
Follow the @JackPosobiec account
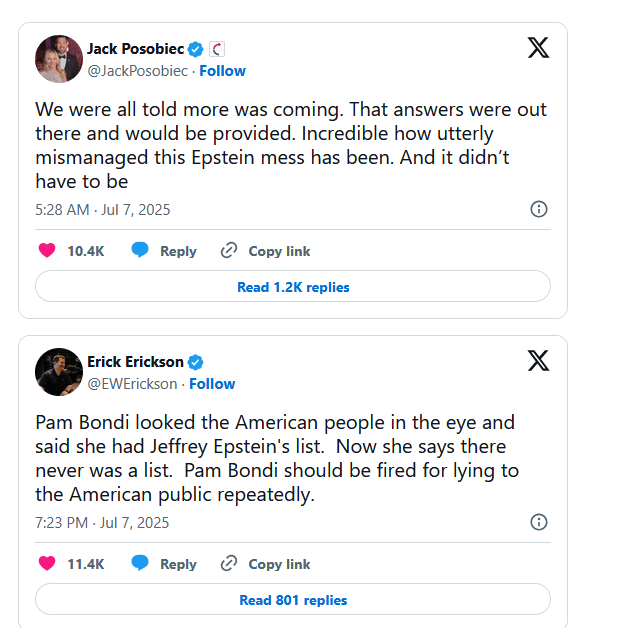pyautogui.click(x=222, y=71)
